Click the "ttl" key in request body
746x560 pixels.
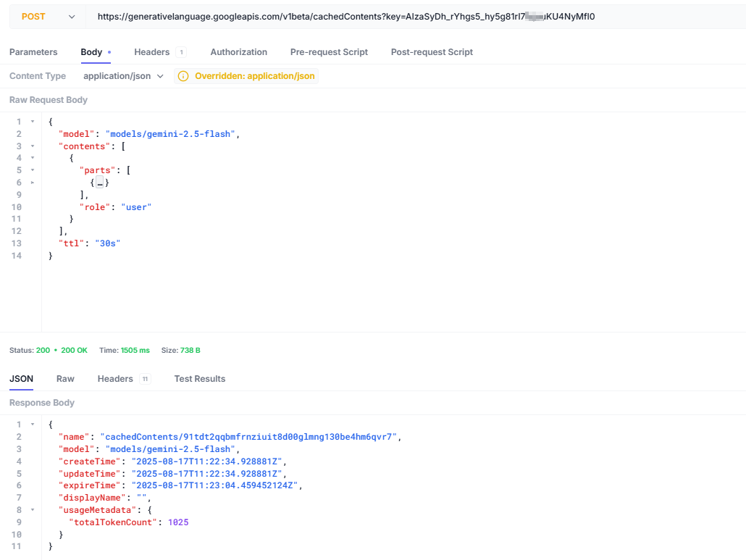point(72,243)
